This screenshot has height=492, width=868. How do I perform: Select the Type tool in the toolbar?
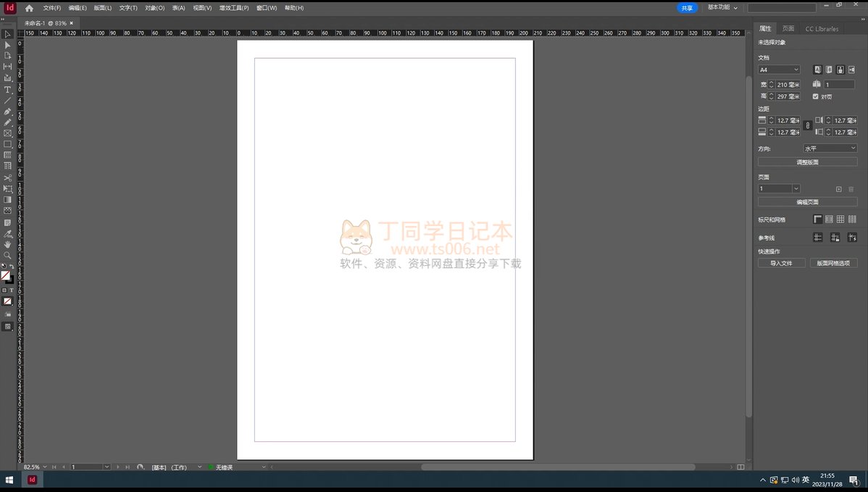pos(8,90)
